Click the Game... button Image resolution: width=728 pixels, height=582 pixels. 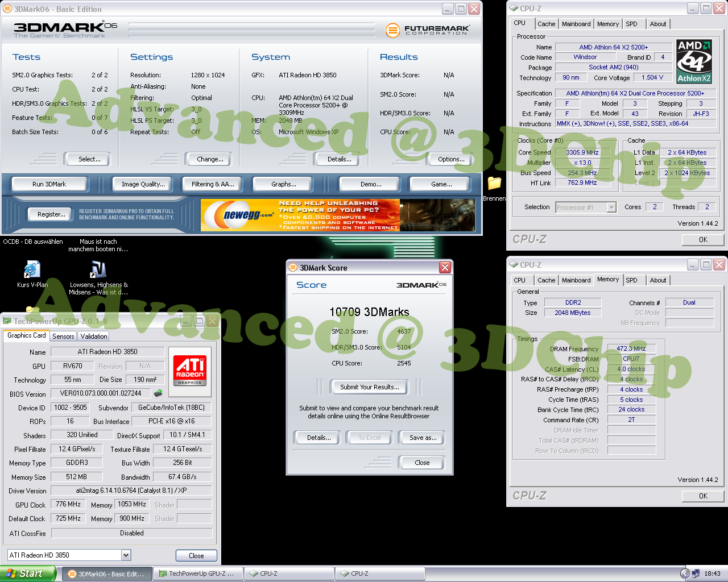pos(441,184)
